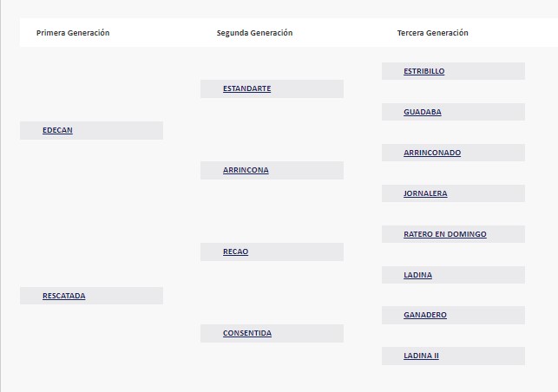Select the JORNALERA link
The width and height of the screenshot is (558, 392).
click(425, 193)
